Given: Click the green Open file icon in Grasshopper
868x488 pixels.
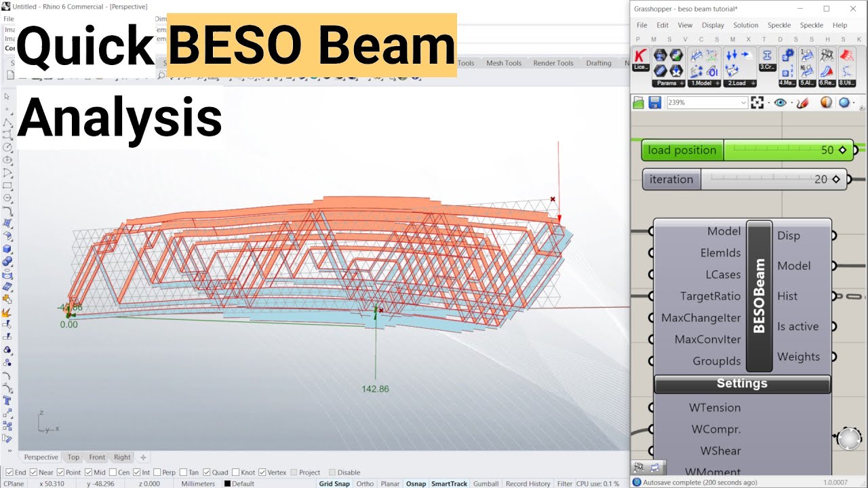Looking at the screenshot, I should coord(638,103).
